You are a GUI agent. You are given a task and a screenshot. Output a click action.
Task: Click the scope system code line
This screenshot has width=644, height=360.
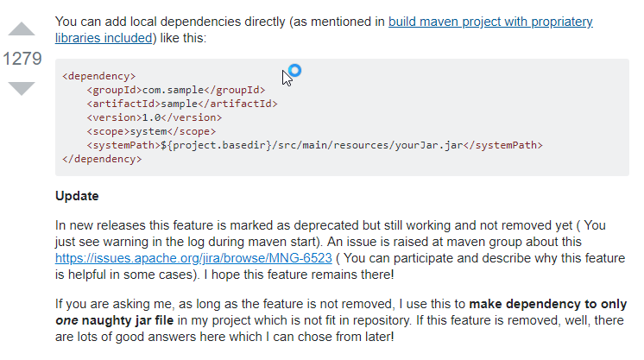[148, 131]
